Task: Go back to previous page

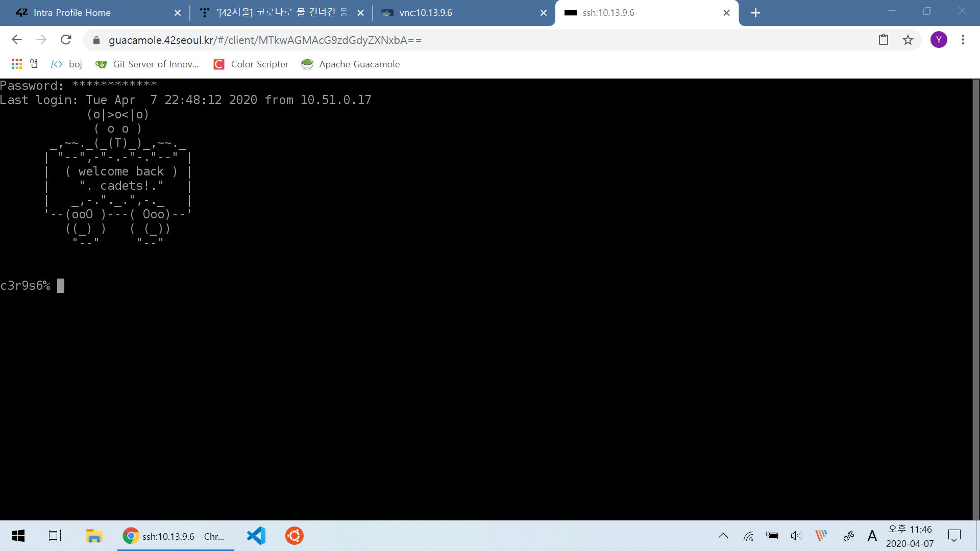Action: click(x=17, y=40)
